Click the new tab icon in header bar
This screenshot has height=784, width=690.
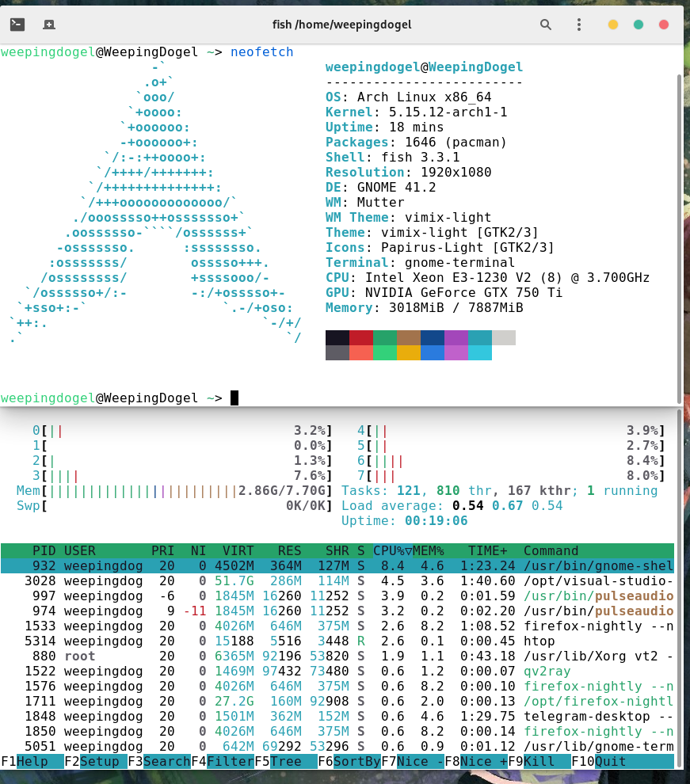pyautogui.click(x=49, y=25)
